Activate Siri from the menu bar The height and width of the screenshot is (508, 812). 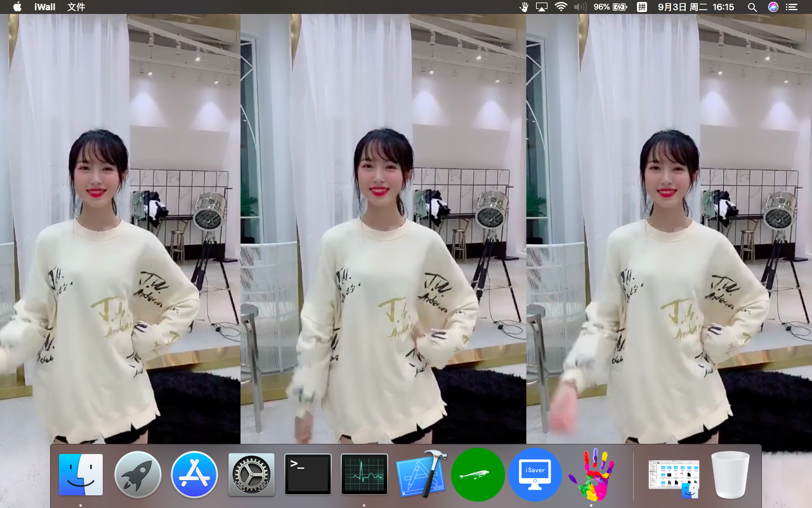click(x=773, y=7)
